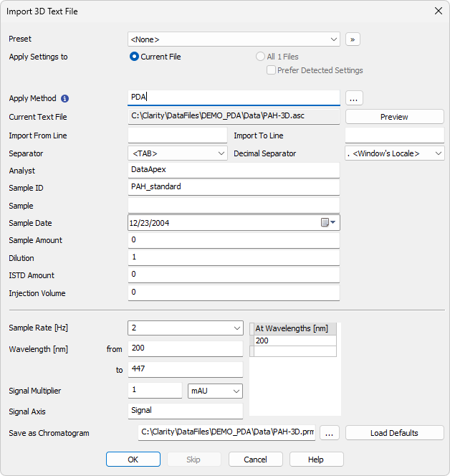The height and width of the screenshot is (476, 450).
Task: Click the preset options double-arrow button
Action: click(x=353, y=39)
